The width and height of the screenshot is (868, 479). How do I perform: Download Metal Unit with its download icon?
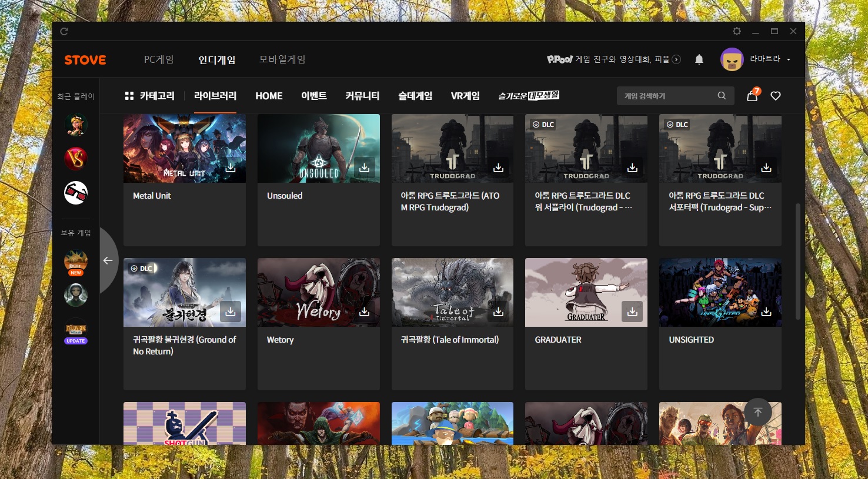231,168
